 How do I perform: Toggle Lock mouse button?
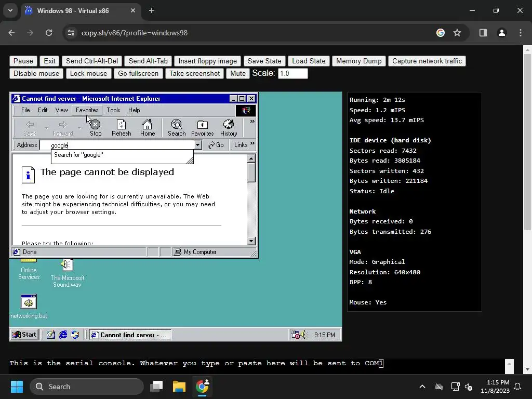(88, 74)
